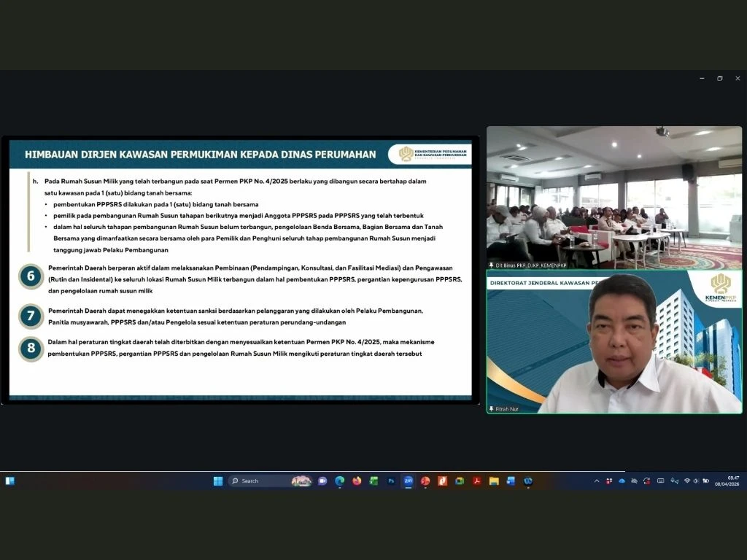
Task: Launch Microsoft Edge from the taskbar
Action: click(x=339, y=481)
